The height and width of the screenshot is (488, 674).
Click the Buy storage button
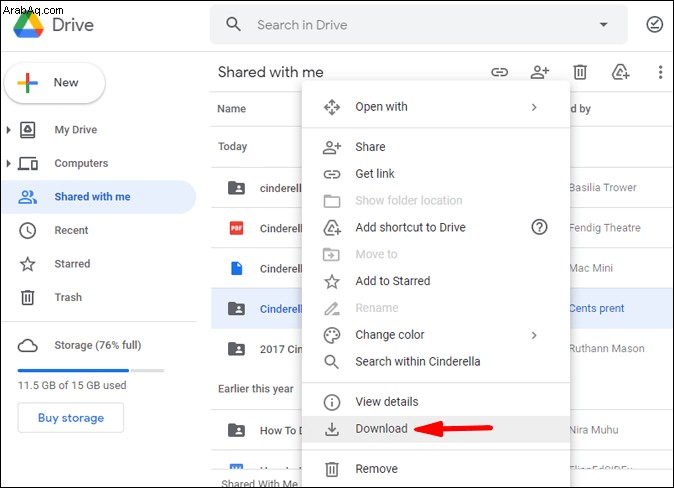point(71,417)
